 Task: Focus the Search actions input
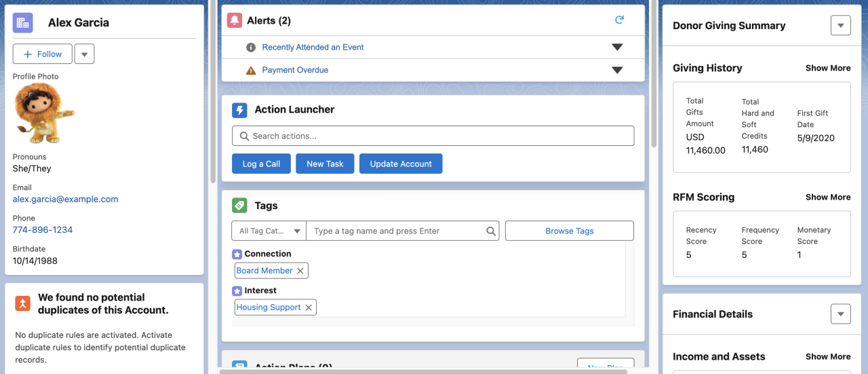(x=433, y=136)
